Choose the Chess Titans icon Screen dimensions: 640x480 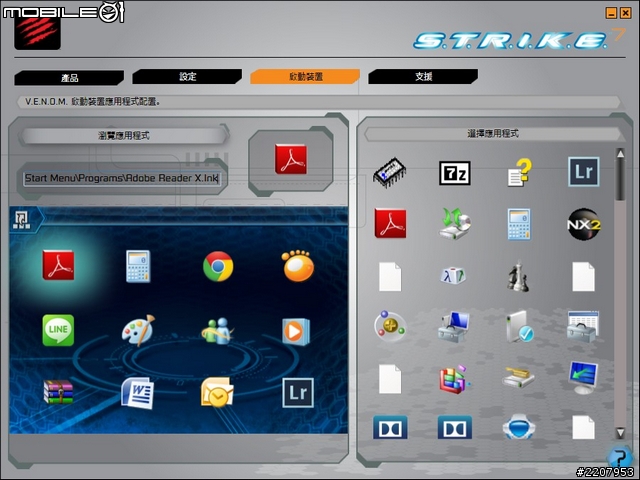(x=518, y=276)
